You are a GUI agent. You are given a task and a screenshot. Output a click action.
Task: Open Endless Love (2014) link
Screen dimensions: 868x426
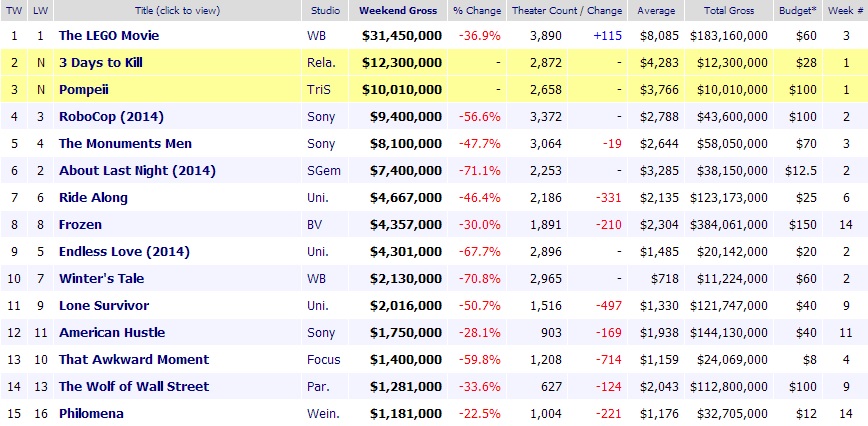[x=124, y=251]
